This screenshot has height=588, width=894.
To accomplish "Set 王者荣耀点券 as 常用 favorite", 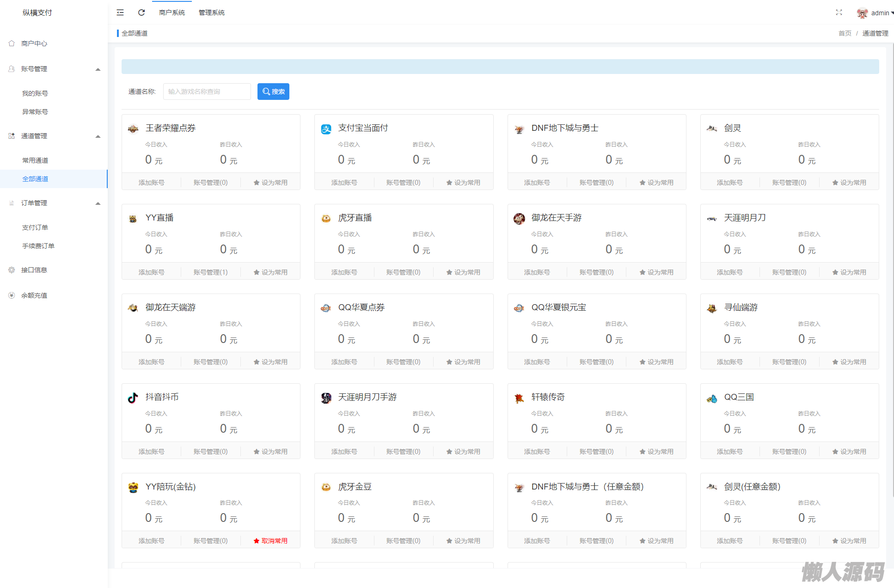I will pos(270,183).
